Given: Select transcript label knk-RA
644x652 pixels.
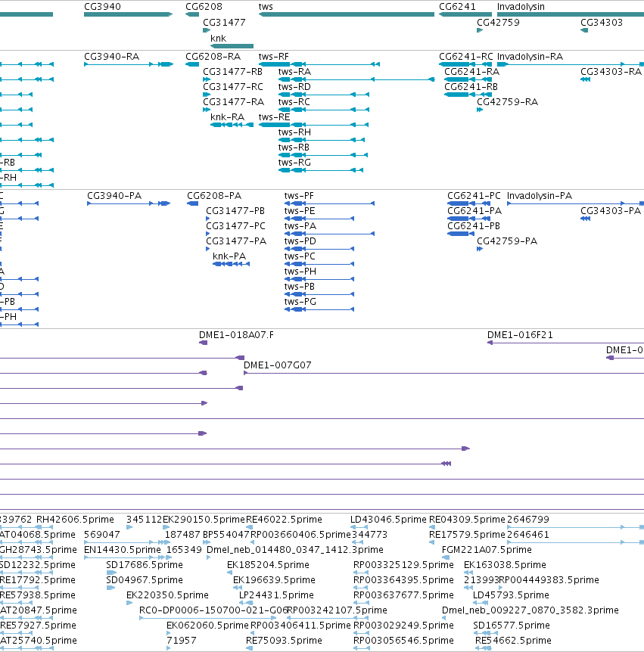Looking at the screenshot, I should tap(227, 117).
